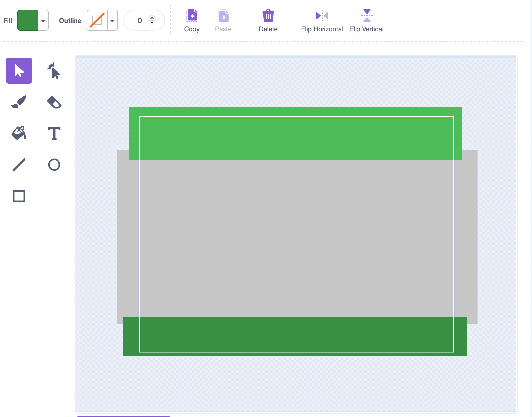Select the Circle tool
Viewport: 532px width, 417px height.
(54, 165)
